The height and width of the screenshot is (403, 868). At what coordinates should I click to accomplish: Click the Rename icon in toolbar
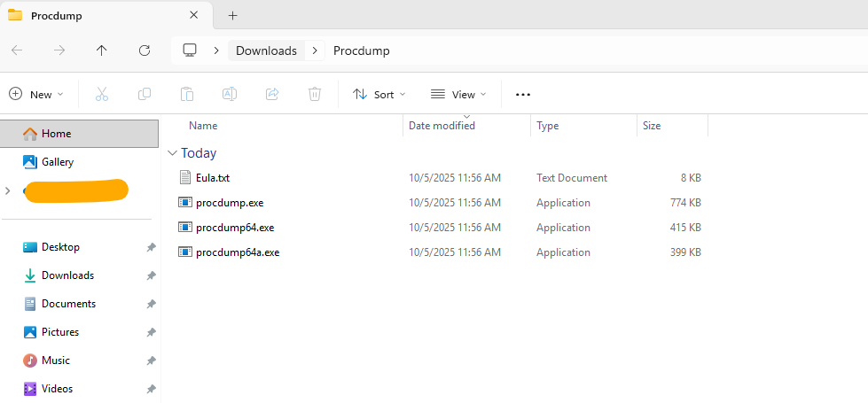click(229, 94)
